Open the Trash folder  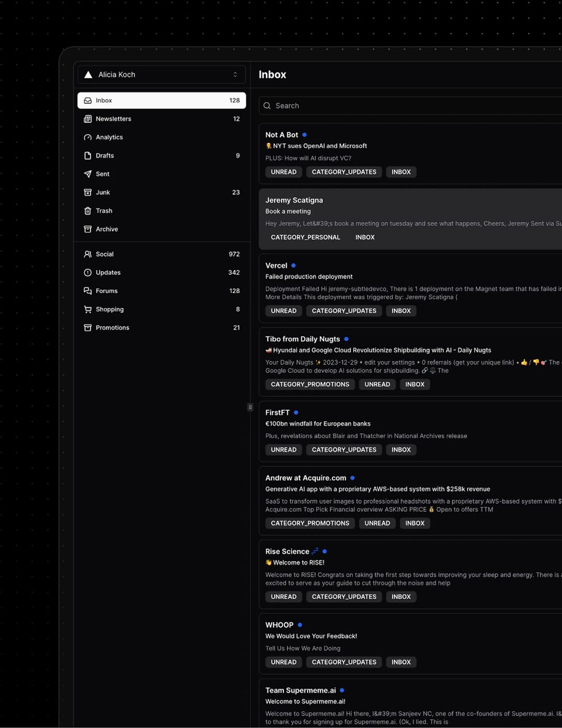[x=162, y=211]
